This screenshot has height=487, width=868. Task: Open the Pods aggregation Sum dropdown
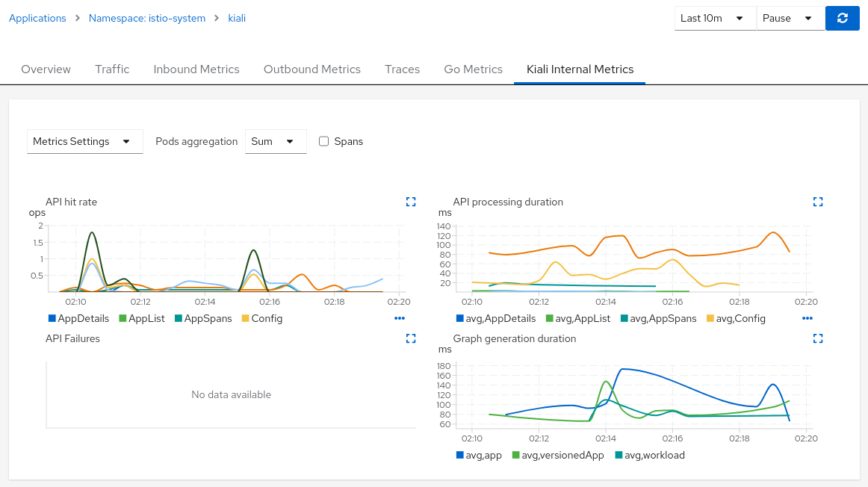click(276, 141)
